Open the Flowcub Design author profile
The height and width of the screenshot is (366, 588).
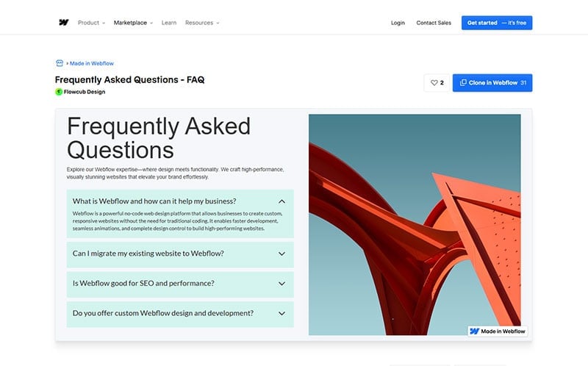[x=85, y=92]
